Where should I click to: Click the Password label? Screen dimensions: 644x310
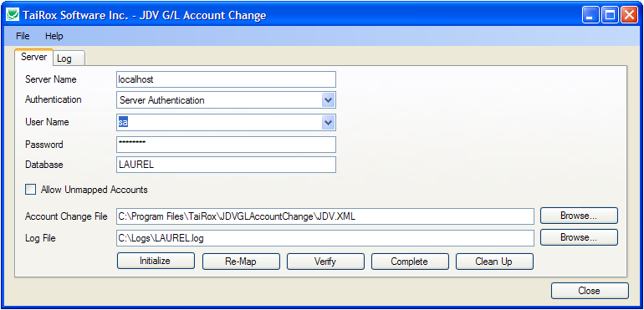44,145
